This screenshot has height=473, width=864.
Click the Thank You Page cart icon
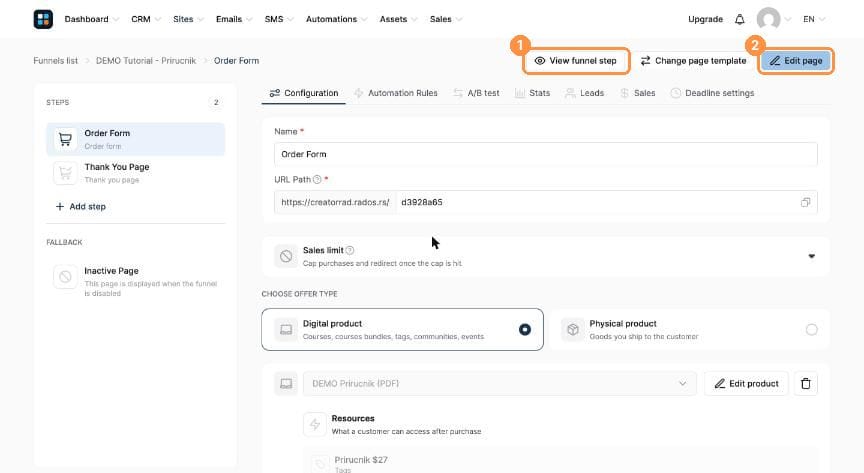pos(65,173)
